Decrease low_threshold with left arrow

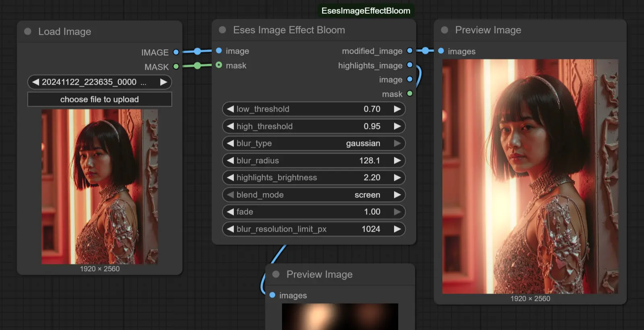pos(230,109)
